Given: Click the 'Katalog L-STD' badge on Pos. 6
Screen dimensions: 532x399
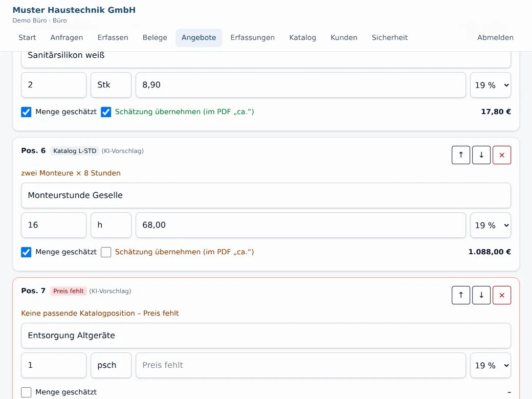Looking at the screenshot, I should pyautogui.click(x=75, y=151).
